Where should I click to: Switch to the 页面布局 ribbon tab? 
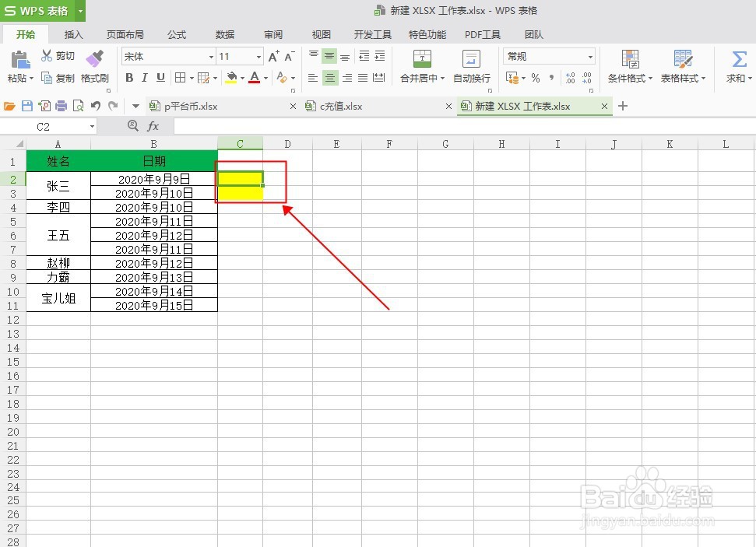(125, 34)
